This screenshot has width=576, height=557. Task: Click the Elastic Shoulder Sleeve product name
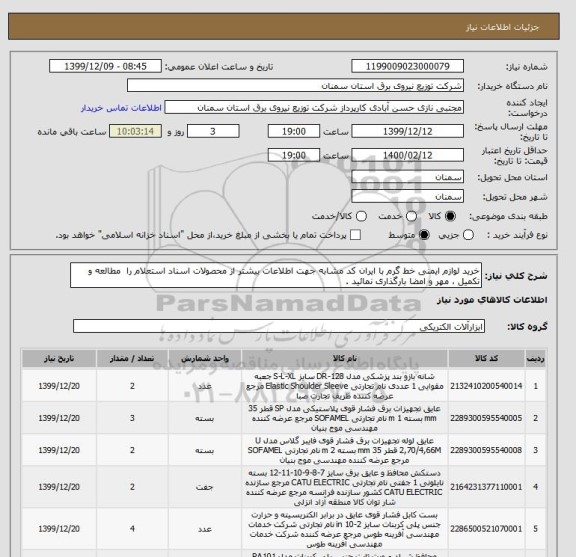345,386
